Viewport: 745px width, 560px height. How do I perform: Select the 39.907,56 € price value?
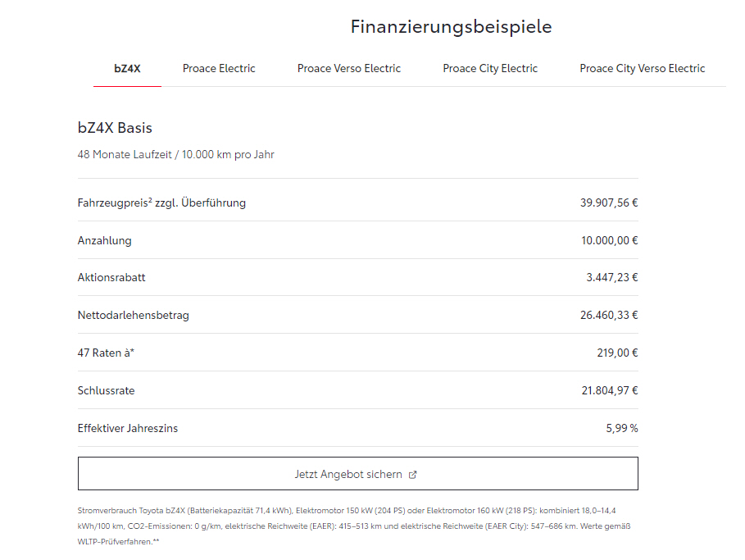pos(608,203)
